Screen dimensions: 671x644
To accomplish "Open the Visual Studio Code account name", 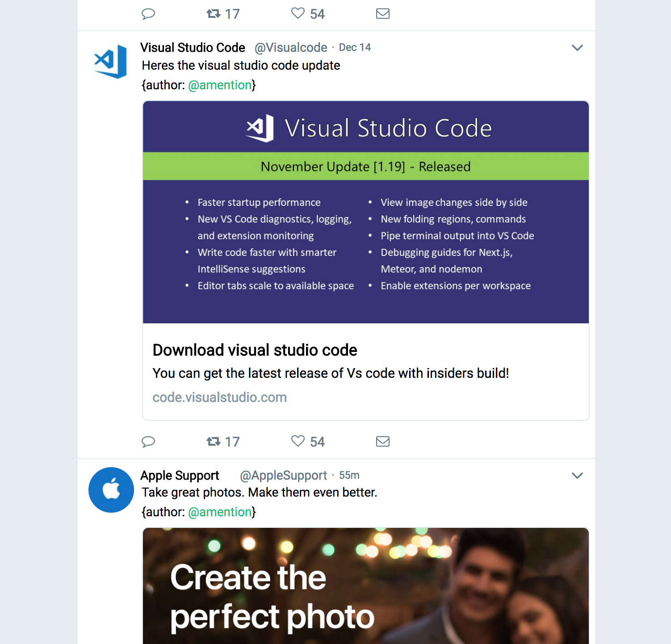I will (x=193, y=47).
